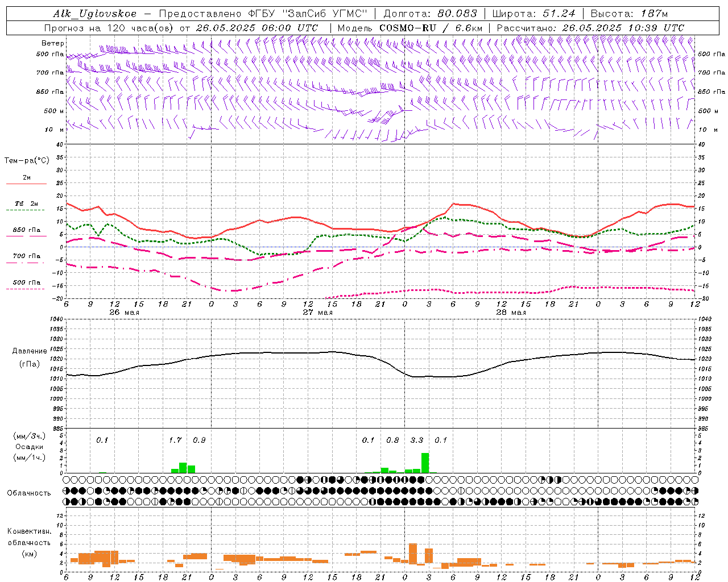Click the precipitation total 0.8
This screenshot has height=582, width=728.
(x=392, y=440)
